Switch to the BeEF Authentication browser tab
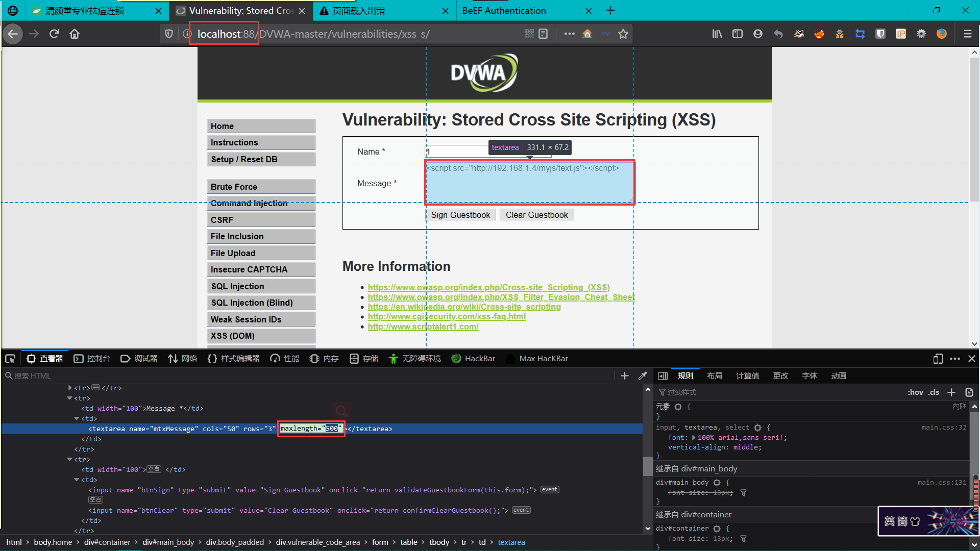The height and width of the screenshot is (551, 980). coord(504,10)
